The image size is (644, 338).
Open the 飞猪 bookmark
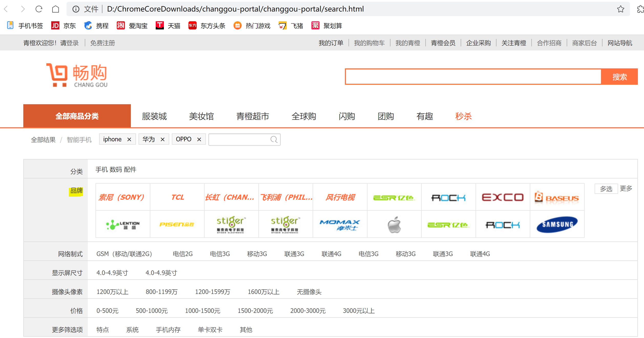[291, 26]
